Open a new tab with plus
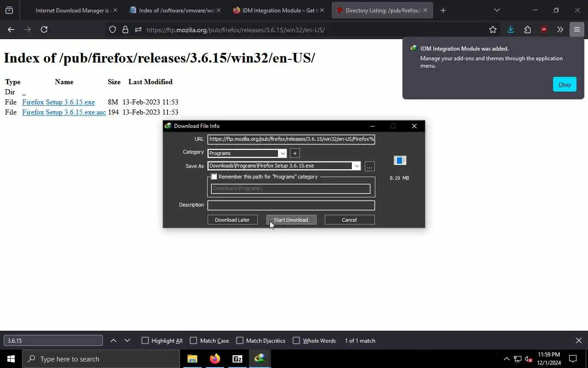 [443, 10]
